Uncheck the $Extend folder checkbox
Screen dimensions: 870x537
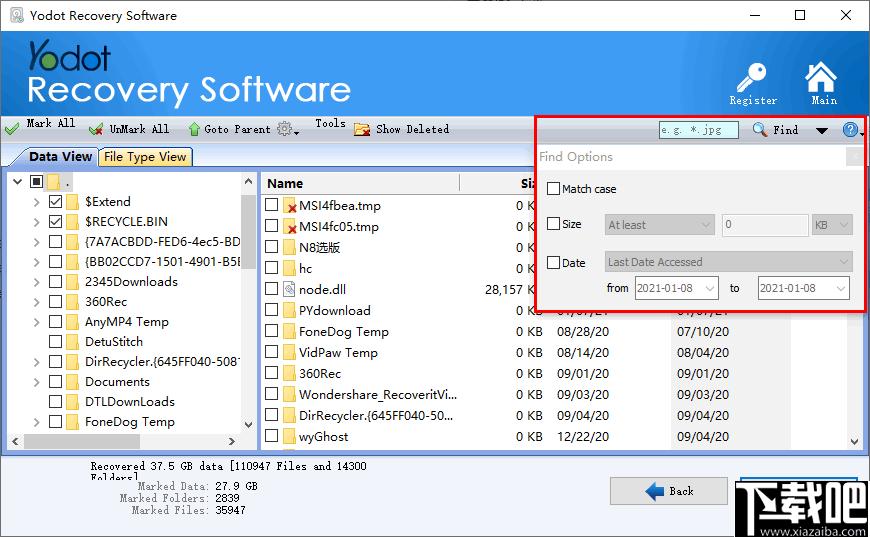[55, 201]
